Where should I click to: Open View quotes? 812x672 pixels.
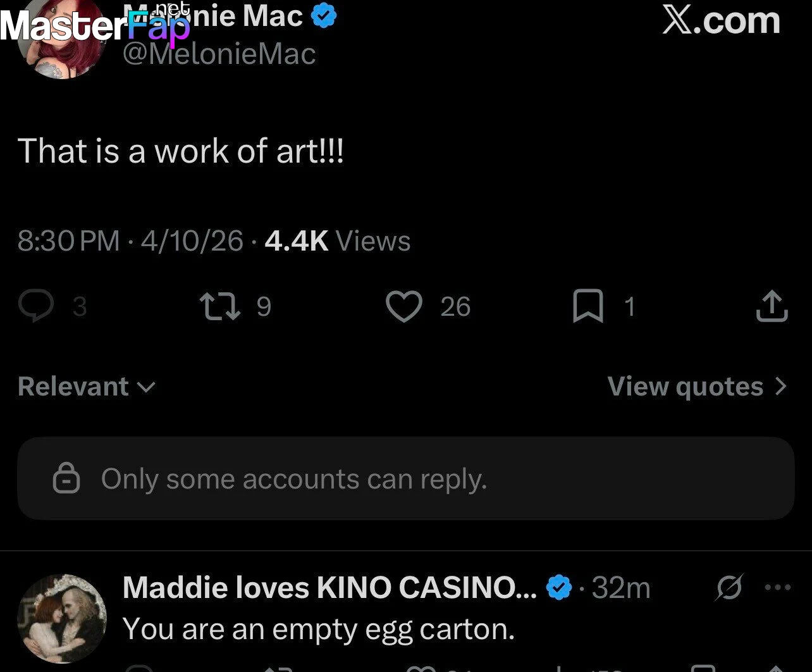686,387
